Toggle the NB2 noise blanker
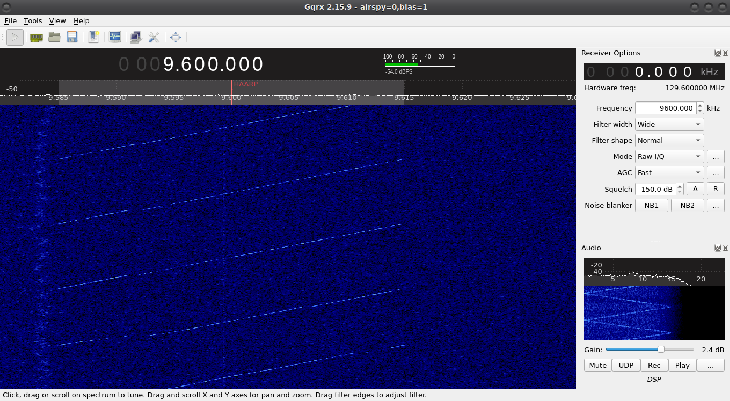730x401 pixels. tap(687, 205)
